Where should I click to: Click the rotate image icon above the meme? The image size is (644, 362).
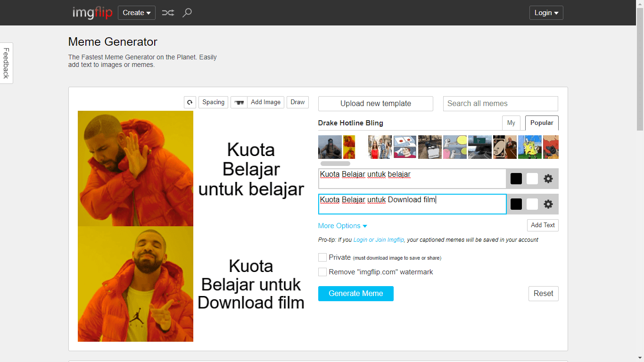[190, 102]
